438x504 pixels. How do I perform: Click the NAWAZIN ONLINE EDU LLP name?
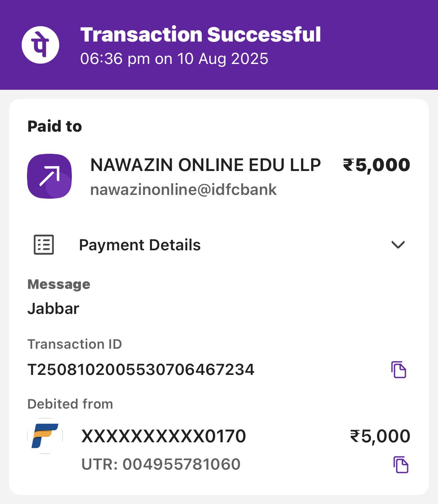click(206, 165)
